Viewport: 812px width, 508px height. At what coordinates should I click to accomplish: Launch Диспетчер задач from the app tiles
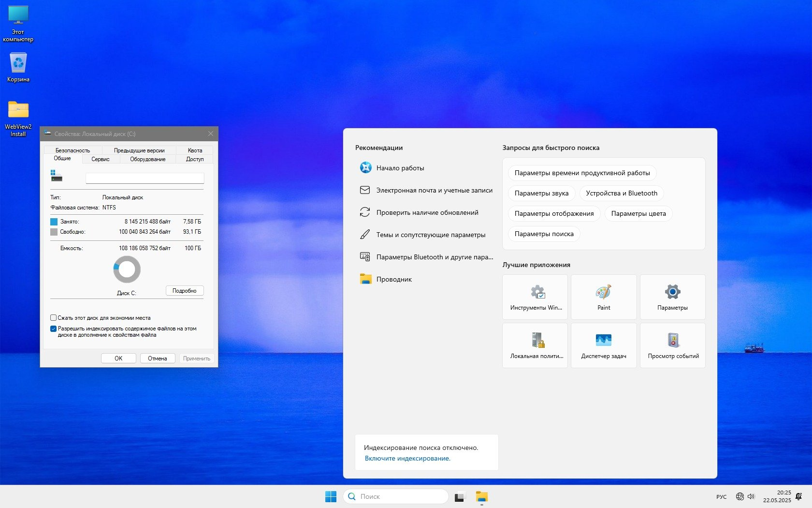[603, 345]
